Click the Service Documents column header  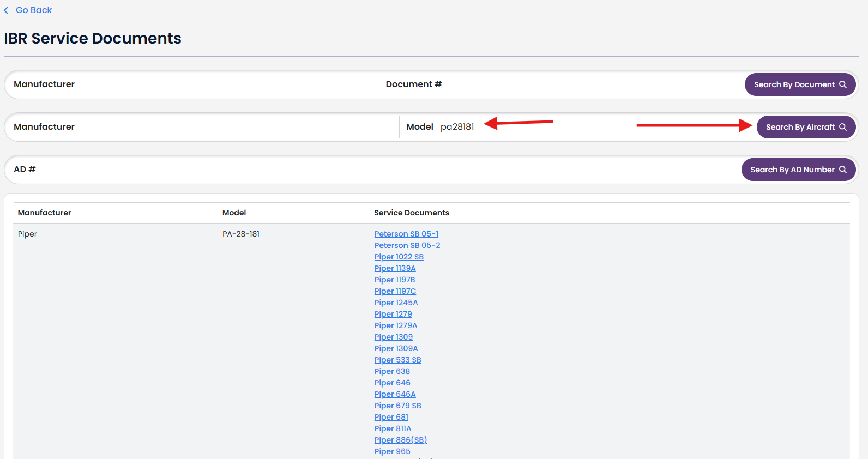pos(412,213)
